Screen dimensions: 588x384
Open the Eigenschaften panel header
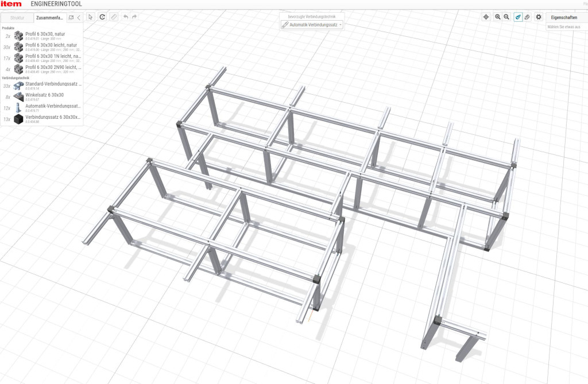pos(564,18)
